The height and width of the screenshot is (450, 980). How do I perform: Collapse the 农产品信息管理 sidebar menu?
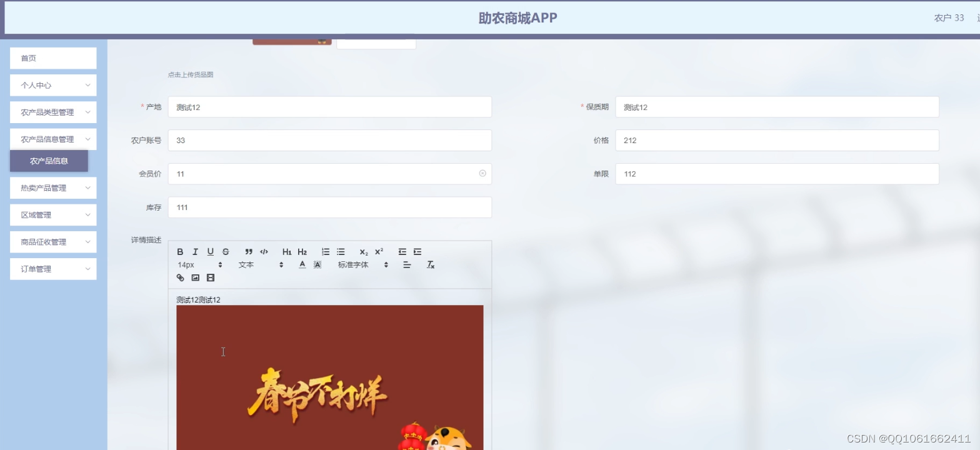tap(53, 139)
